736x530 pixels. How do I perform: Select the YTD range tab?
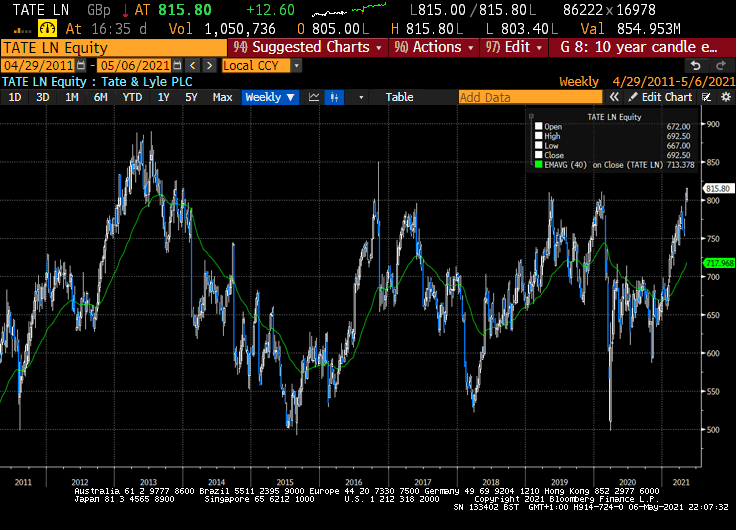[132, 97]
